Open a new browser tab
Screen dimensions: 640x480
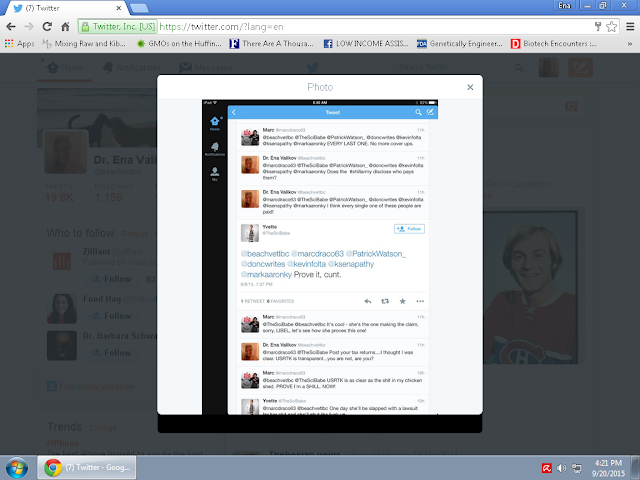click(139, 8)
